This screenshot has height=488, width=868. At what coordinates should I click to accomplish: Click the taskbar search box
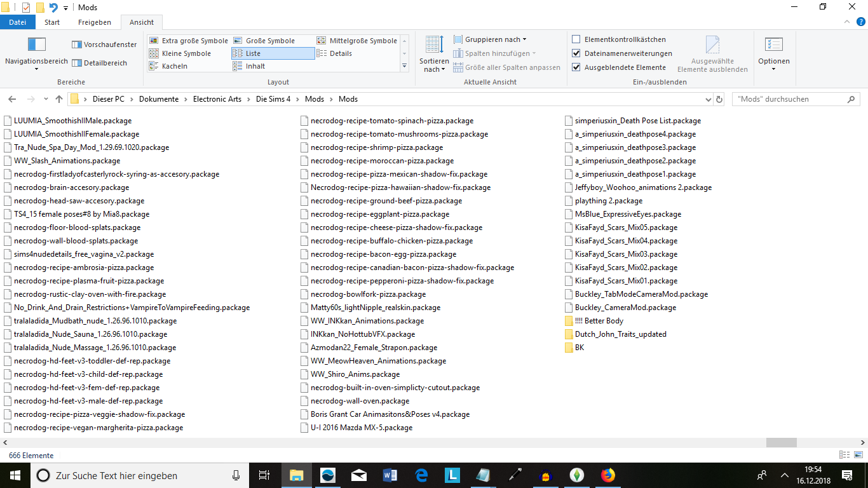coord(140,475)
